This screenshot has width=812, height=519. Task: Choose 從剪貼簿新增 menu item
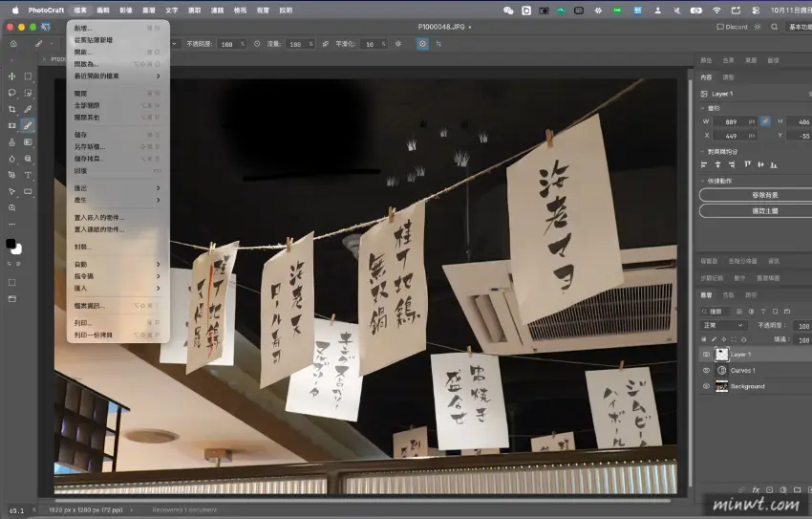[118, 40]
